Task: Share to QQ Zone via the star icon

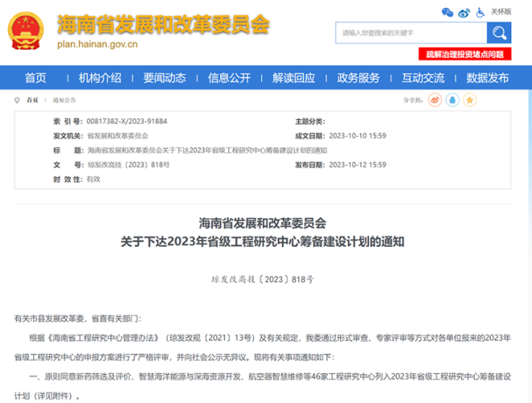Action: (469, 100)
